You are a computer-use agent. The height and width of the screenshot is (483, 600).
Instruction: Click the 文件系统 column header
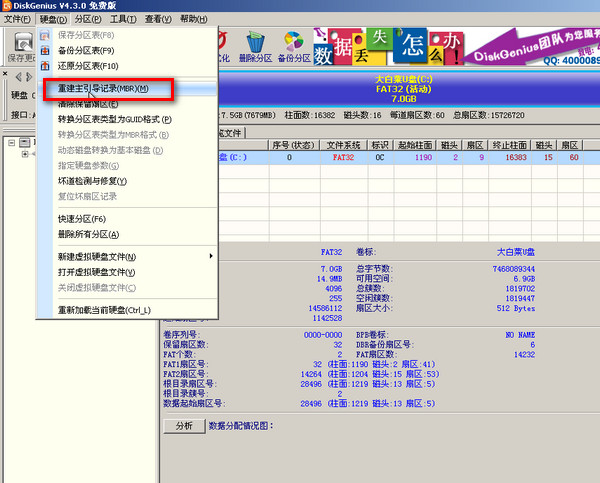(344, 145)
